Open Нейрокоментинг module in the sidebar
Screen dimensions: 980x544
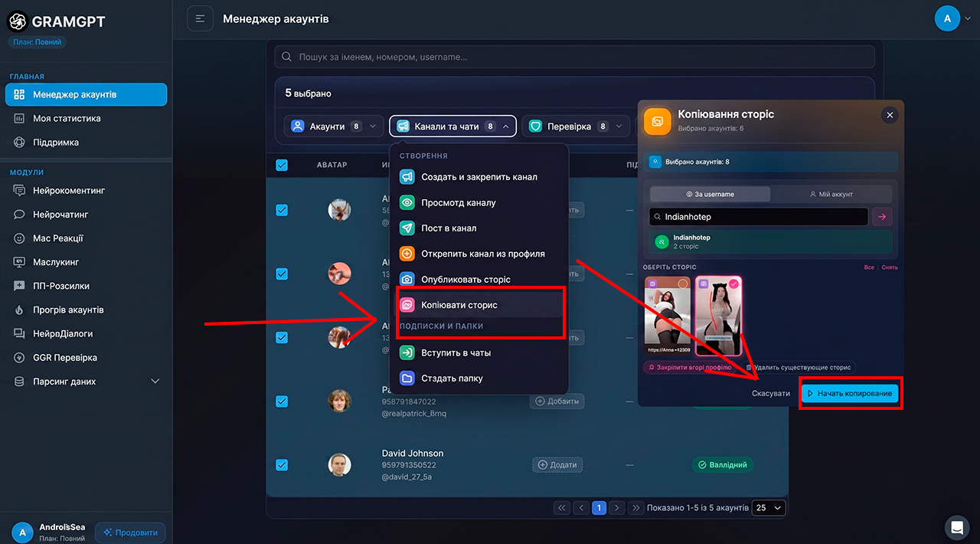pyautogui.click(x=69, y=190)
